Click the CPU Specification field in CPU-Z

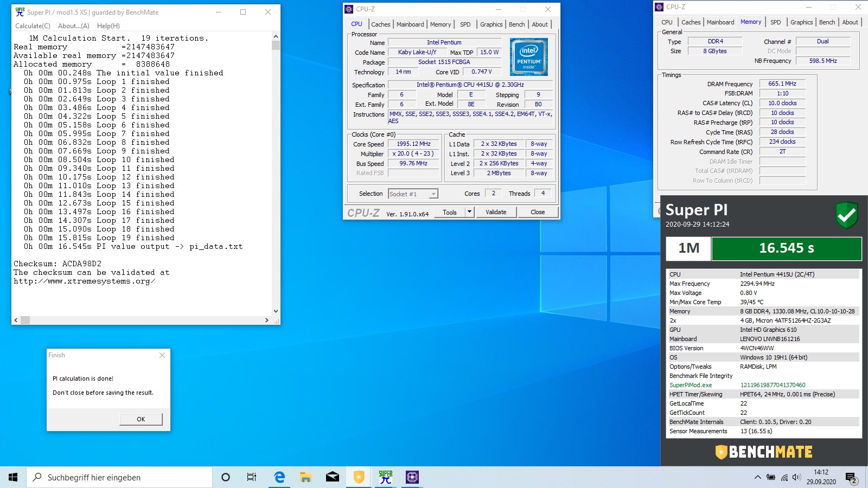click(x=470, y=85)
